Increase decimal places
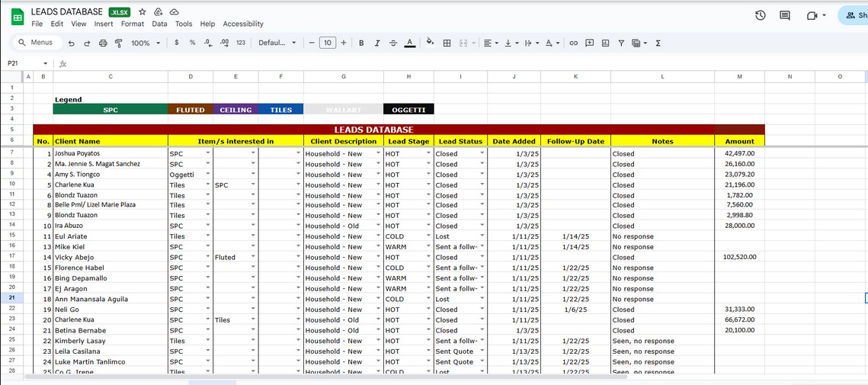This screenshot has width=868, height=385. pos(224,43)
